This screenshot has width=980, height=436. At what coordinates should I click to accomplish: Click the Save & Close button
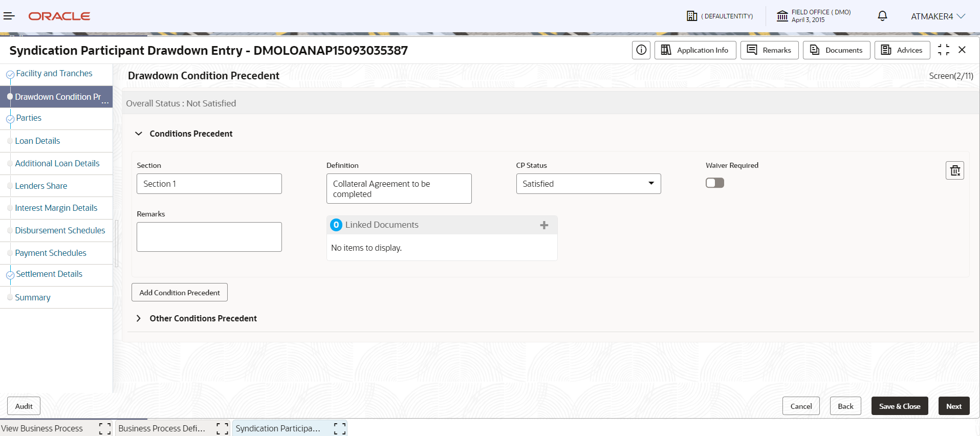(x=900, y=406)
